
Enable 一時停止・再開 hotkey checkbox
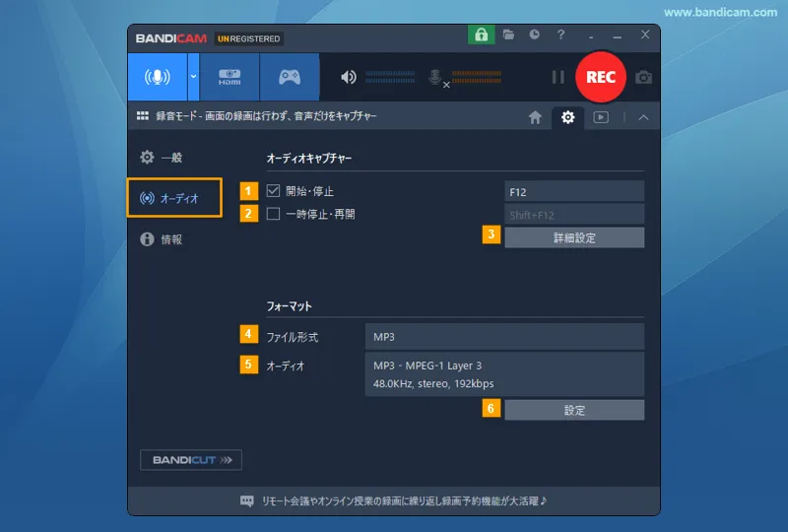click(x=273, y=214)
